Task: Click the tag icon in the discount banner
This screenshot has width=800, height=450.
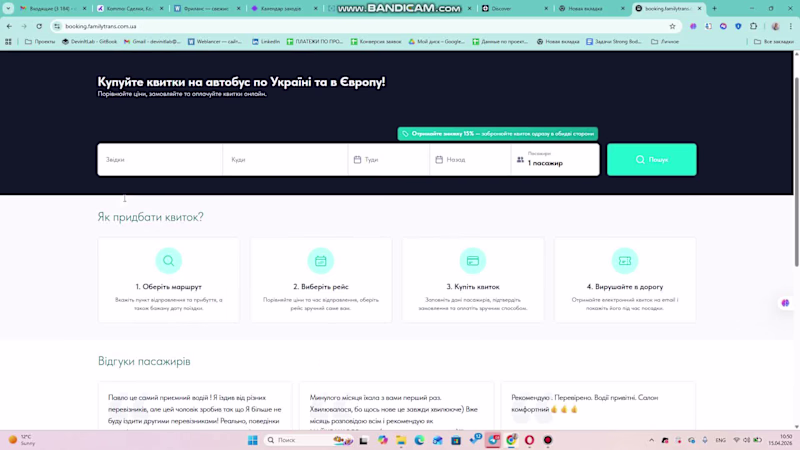Action: pyautogui.click(x=405, y=134)
